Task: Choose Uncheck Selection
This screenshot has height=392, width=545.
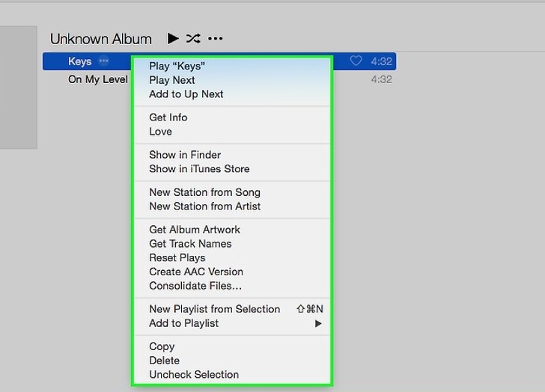Action: pos(232,374)
